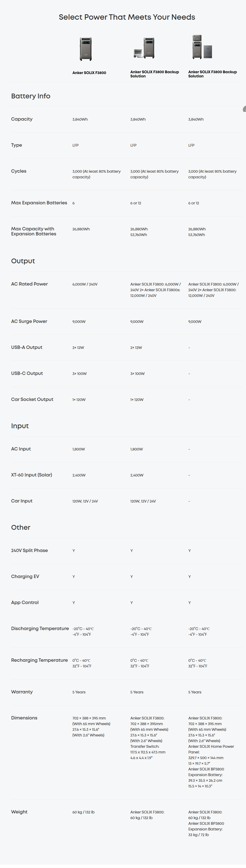The height and width of the screenshot is (868, 246).
Task: Open the Anker SOLIX F3800 product name link
Action: tap(89, 73)
